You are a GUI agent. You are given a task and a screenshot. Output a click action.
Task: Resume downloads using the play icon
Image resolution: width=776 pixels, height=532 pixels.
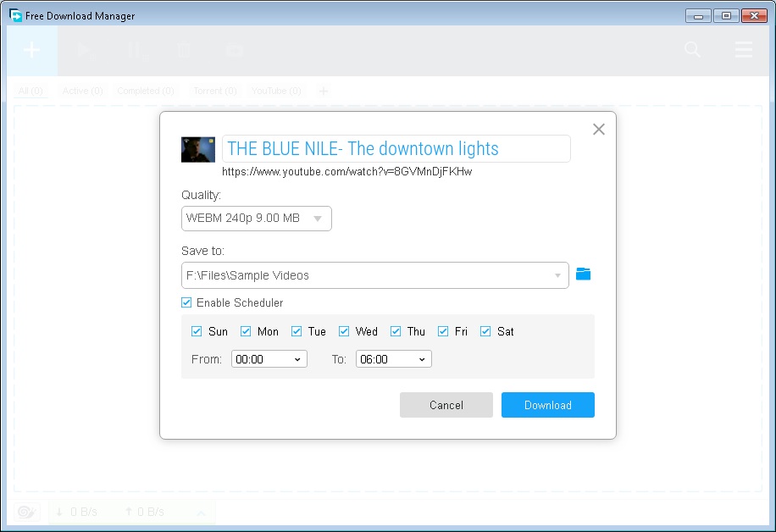(81, 50)
